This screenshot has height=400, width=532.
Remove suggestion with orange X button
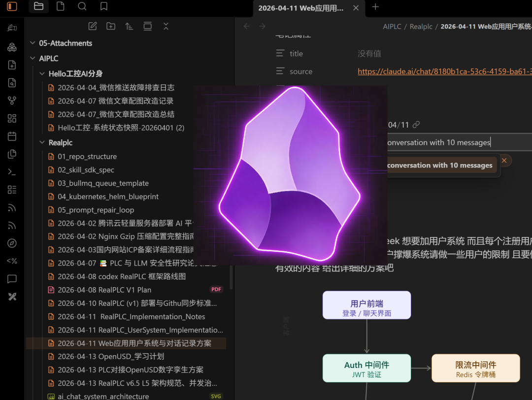pyautogui.click(x=504, y=161)
